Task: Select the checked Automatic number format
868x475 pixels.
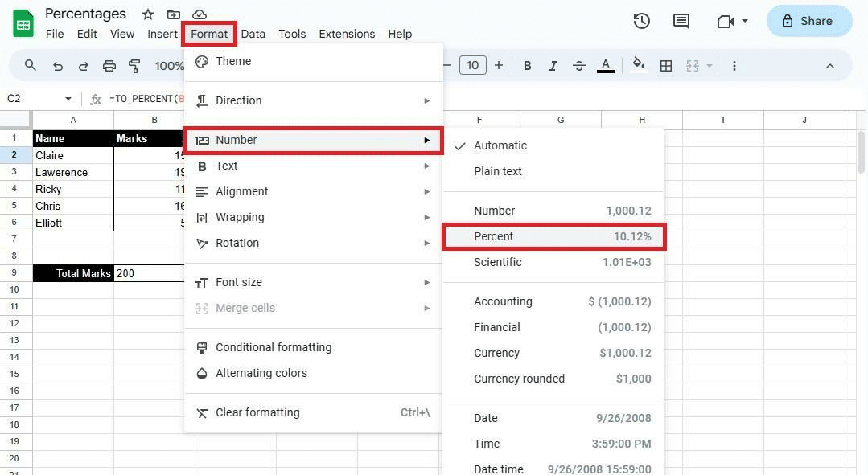Action: point(500,145)
